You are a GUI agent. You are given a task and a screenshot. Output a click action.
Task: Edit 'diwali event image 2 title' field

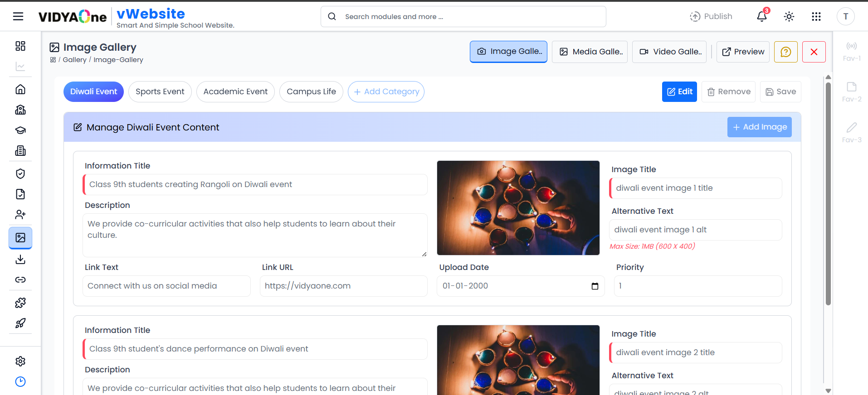tap(696, 352)
